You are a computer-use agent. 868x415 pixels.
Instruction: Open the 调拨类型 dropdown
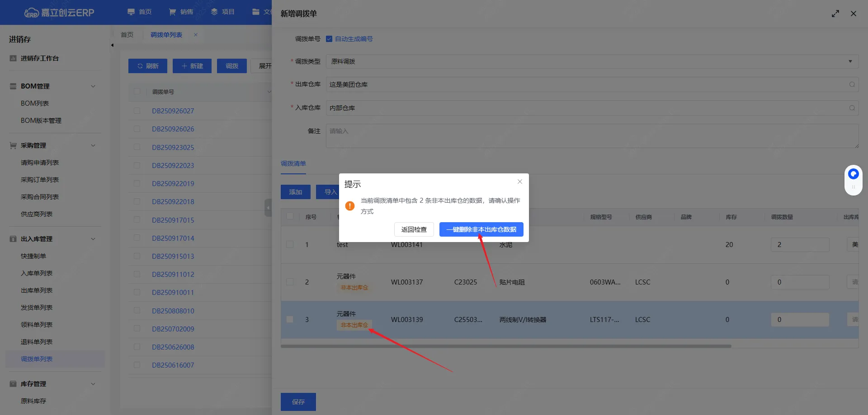point(850,61)
